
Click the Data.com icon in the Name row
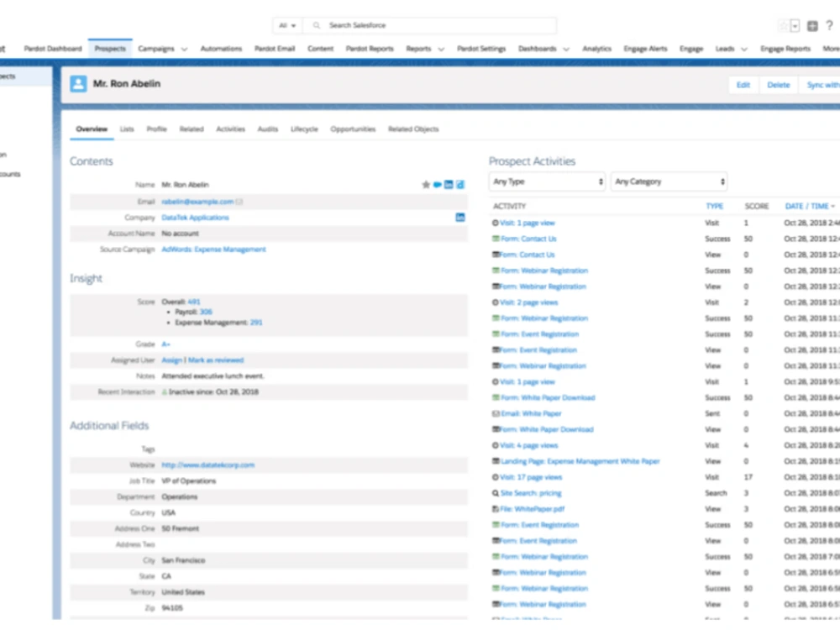pos(460,185)
